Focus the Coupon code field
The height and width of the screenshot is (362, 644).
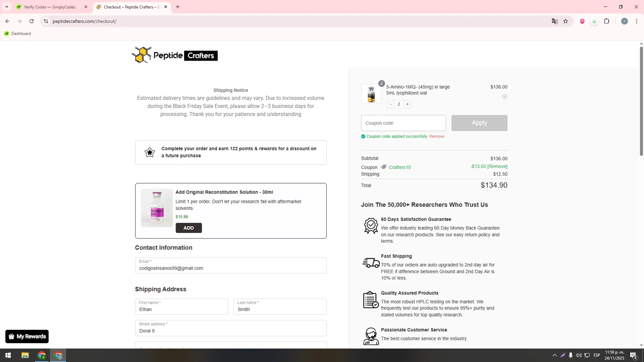(x=403, y=123)
